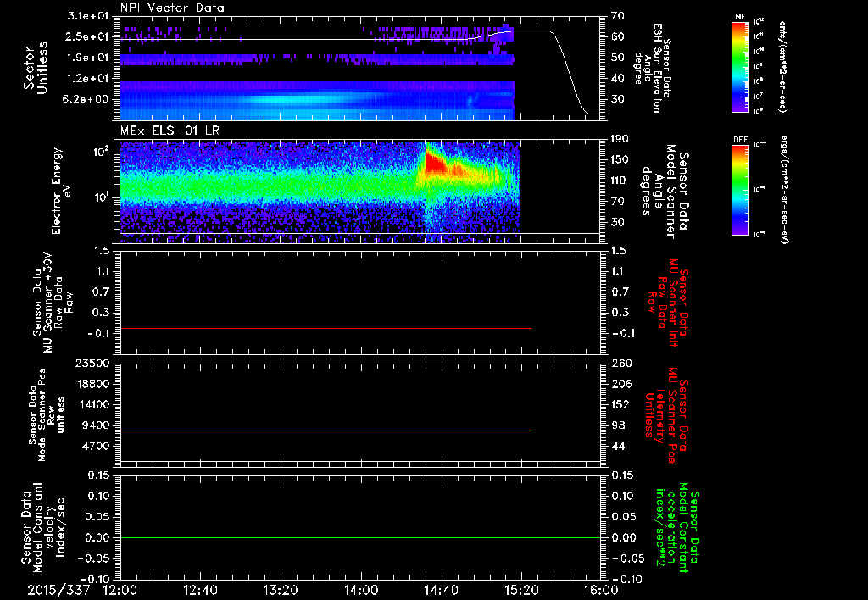Click the 190 scanner angle tick label
868x600 pixels.
click(620, 138)
